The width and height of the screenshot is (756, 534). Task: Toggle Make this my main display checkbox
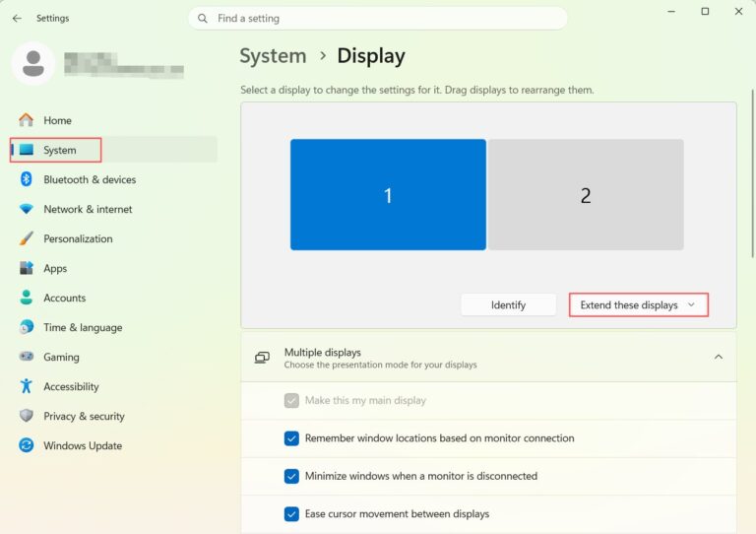click(291, 400)
